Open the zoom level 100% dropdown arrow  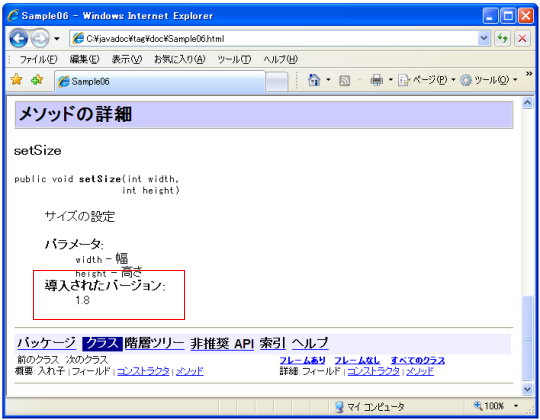pos(516,406)
